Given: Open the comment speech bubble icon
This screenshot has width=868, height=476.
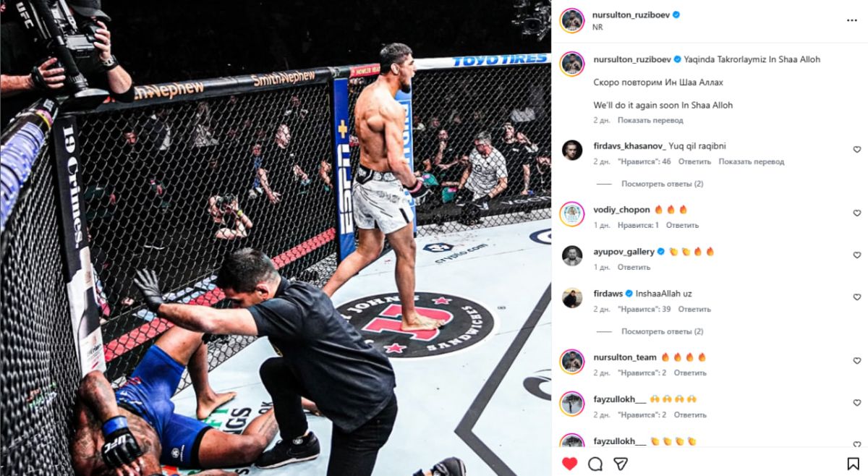Looking at the screenshot, I should pyautogui.click(x=595, y=464).
